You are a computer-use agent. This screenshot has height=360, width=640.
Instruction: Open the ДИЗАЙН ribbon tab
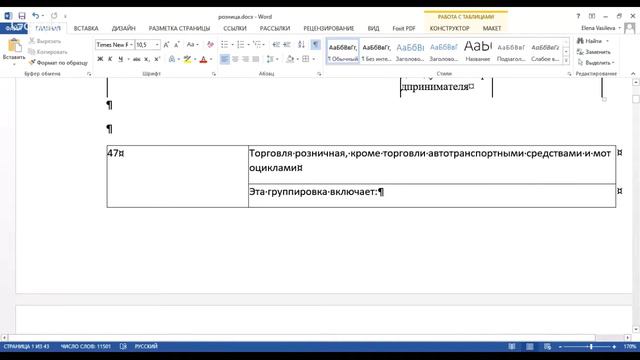pyautogui.click(x=124, y=29)
